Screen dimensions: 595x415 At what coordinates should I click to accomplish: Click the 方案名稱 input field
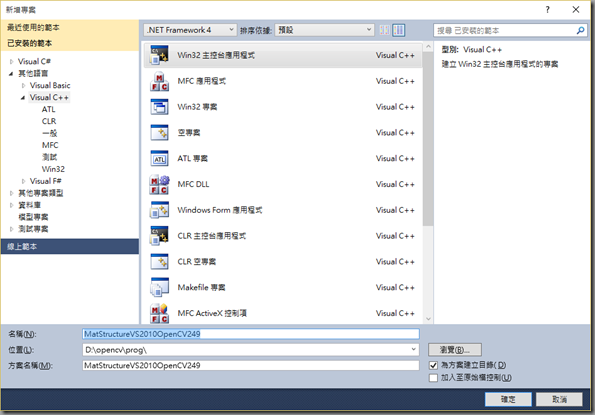(x=250, y=366)
